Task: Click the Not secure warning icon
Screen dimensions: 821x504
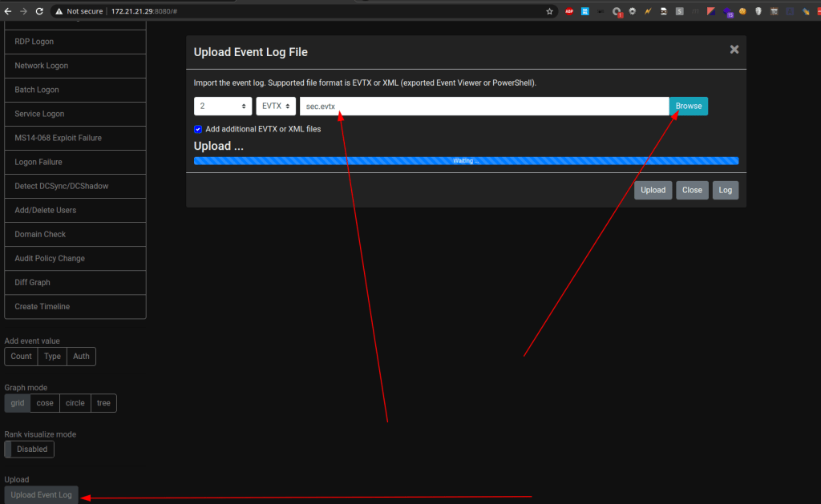Action: click(x=59, y=11)
